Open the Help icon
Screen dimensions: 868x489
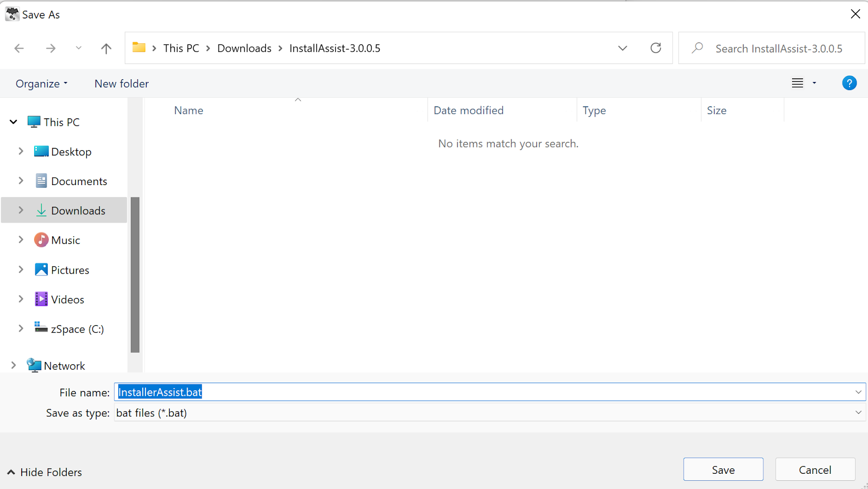click(849, 82)
